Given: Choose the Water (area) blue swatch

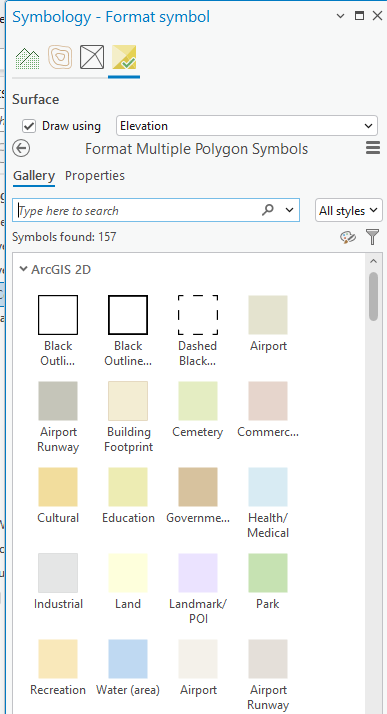Looking at the screenshot, I should point(128,659).
